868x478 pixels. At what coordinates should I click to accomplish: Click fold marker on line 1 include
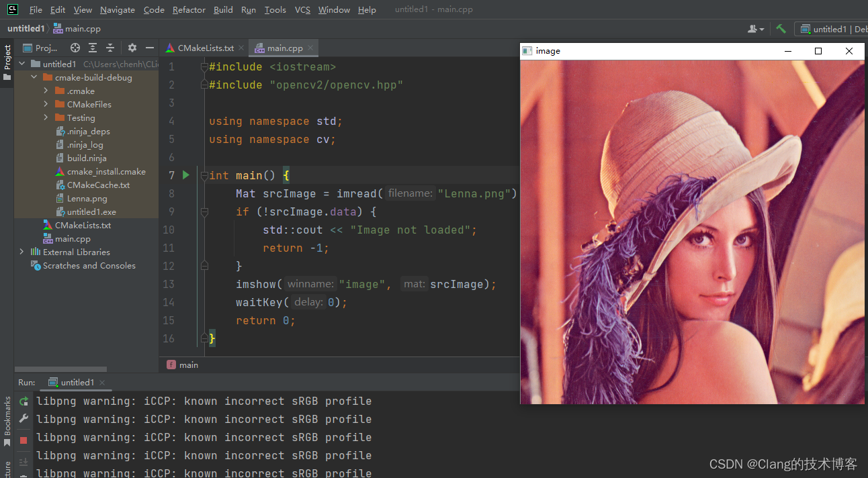(x=204, y=67)
